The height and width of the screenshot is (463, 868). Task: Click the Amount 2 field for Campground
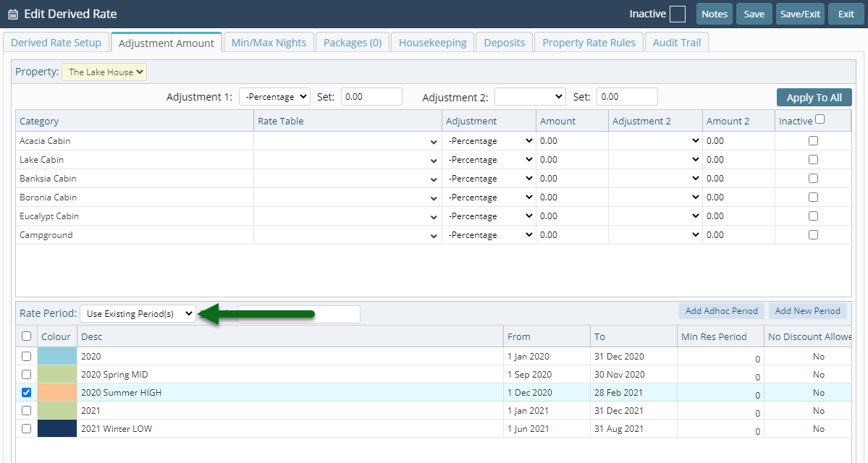[x=738, y=235]
